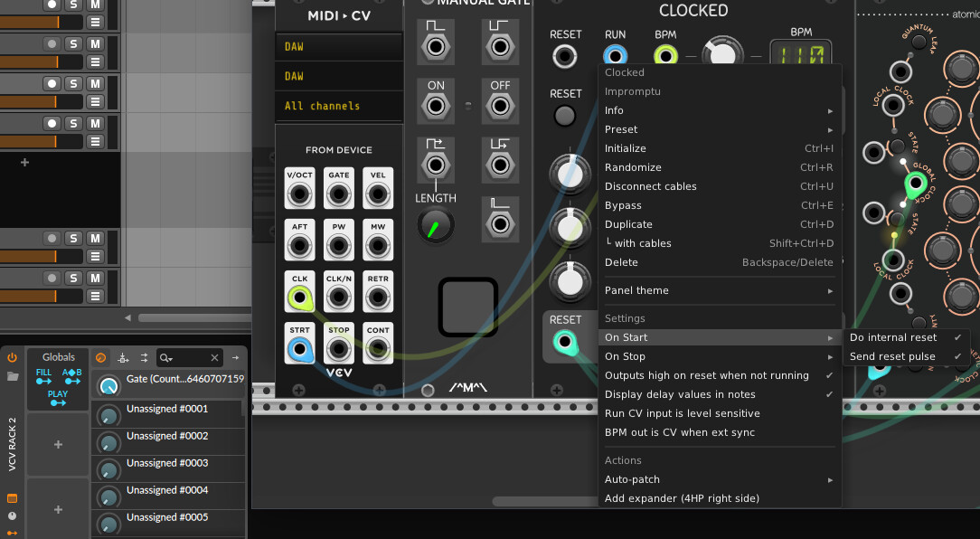Mute the track just above the add-track plus

click(x=95, y=123)
